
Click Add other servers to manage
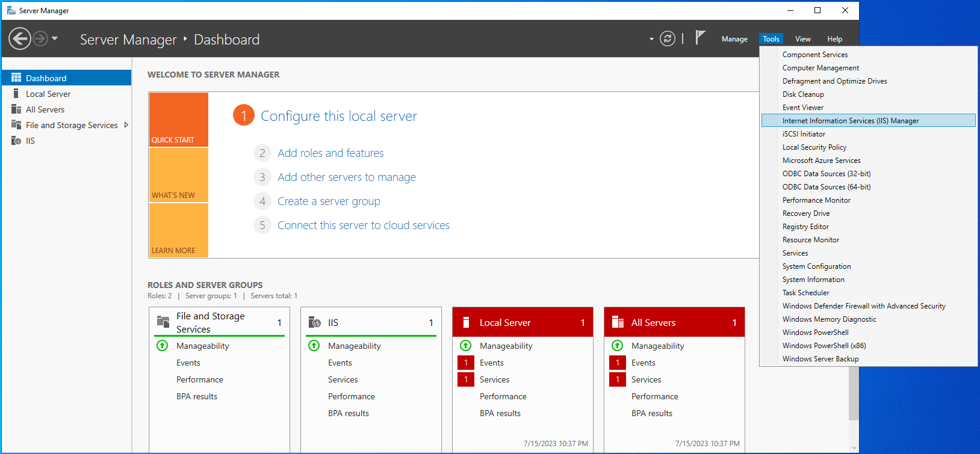point(347,177)
